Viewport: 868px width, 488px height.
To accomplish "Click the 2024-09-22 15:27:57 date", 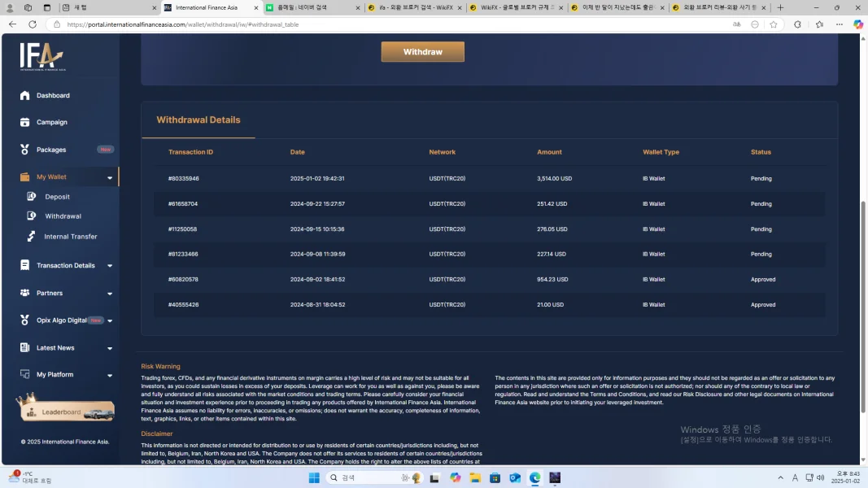I will [x=317, y=203].
